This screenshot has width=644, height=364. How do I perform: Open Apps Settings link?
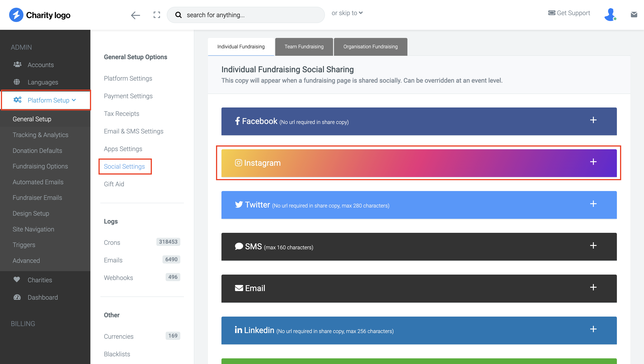point(123,149)
